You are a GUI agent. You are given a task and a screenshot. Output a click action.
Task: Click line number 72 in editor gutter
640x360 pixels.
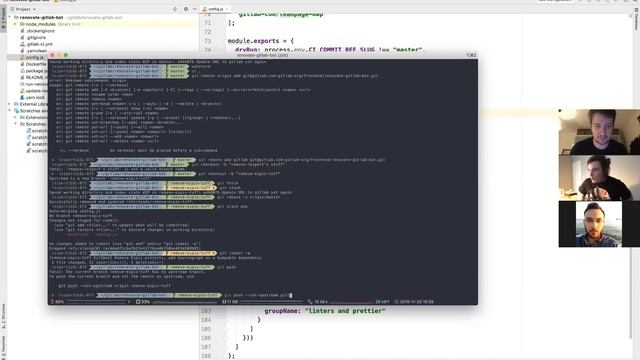click(x=208, y=32)
